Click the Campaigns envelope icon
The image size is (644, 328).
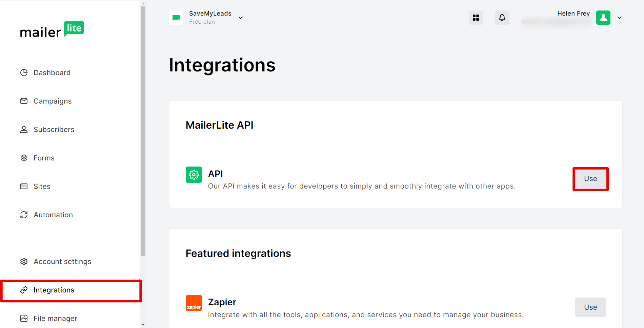24,101
